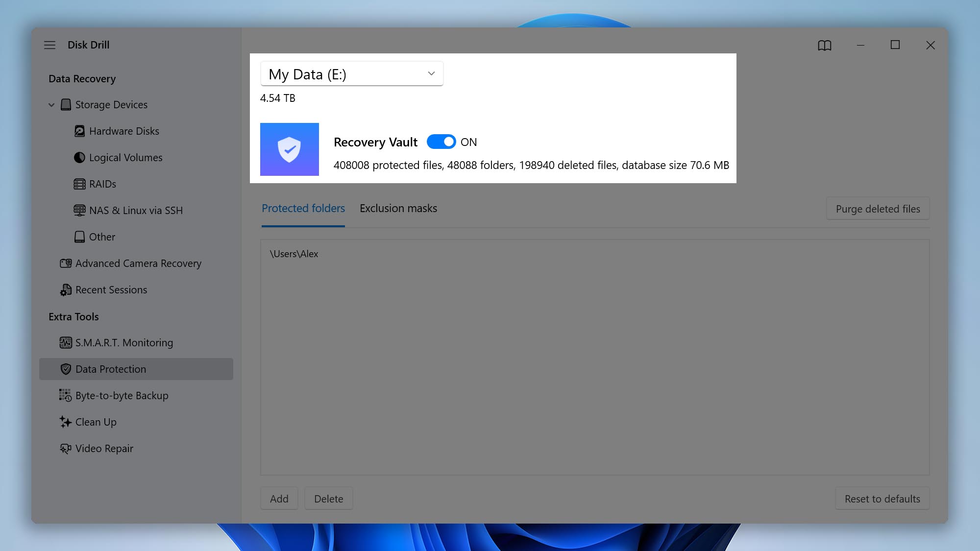The height and width of the screenshot is (551, 980).
Task: Select the \Users\Alex protected folder row
Action: tap(595, 254)
